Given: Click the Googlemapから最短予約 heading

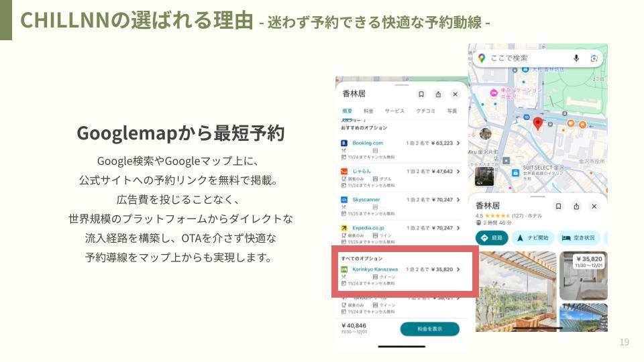Looking at the screenshot, I should (180, 133).
